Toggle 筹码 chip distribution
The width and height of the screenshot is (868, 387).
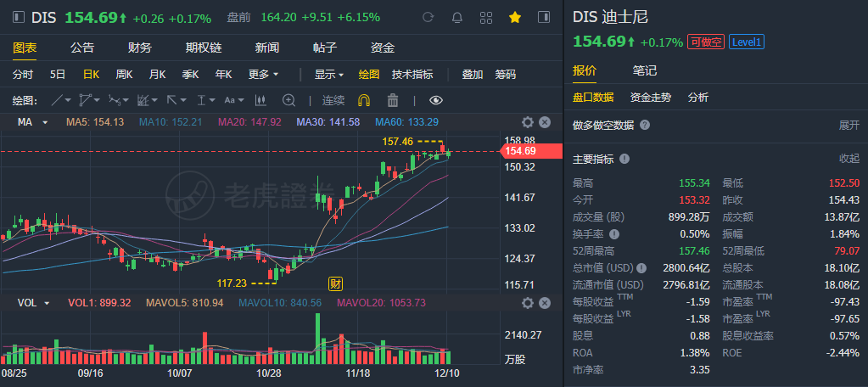[505, 74]
